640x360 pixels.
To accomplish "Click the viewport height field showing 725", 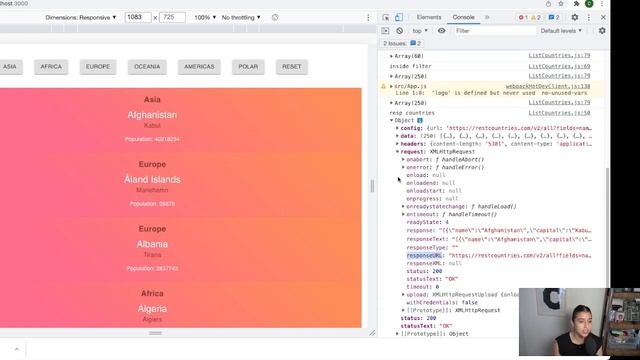I will click(x=172, y=18).
